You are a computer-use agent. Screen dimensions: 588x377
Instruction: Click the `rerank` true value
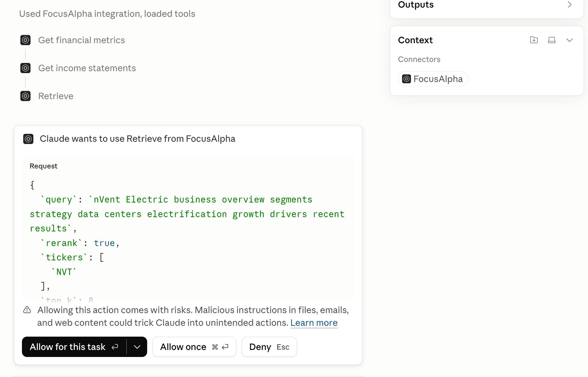(x=104, y=243)
